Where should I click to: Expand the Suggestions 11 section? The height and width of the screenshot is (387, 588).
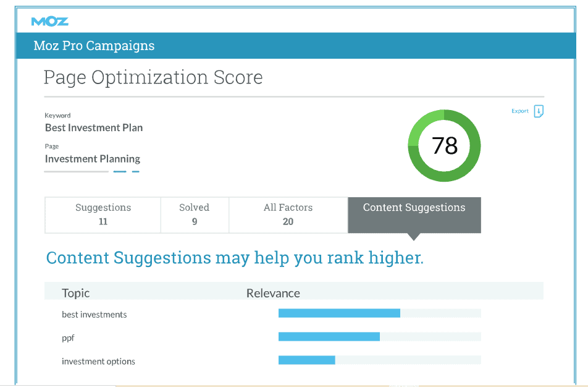[x=103, y=215]
